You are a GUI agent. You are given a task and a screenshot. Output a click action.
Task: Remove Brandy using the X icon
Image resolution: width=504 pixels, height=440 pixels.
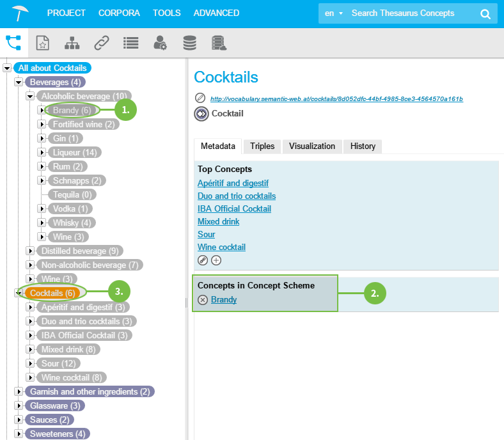click(203, 300)
